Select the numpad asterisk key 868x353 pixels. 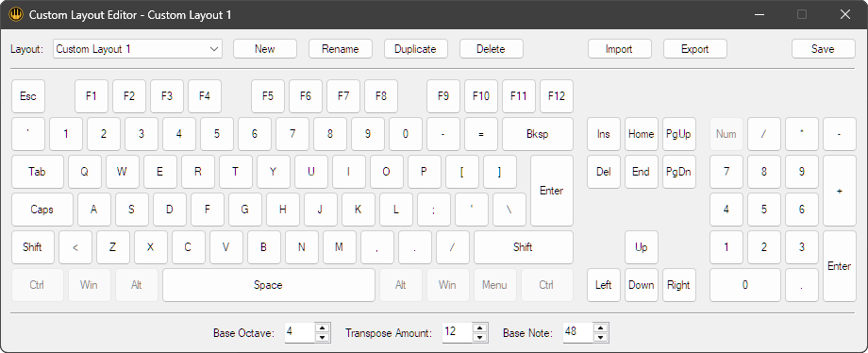802,134
